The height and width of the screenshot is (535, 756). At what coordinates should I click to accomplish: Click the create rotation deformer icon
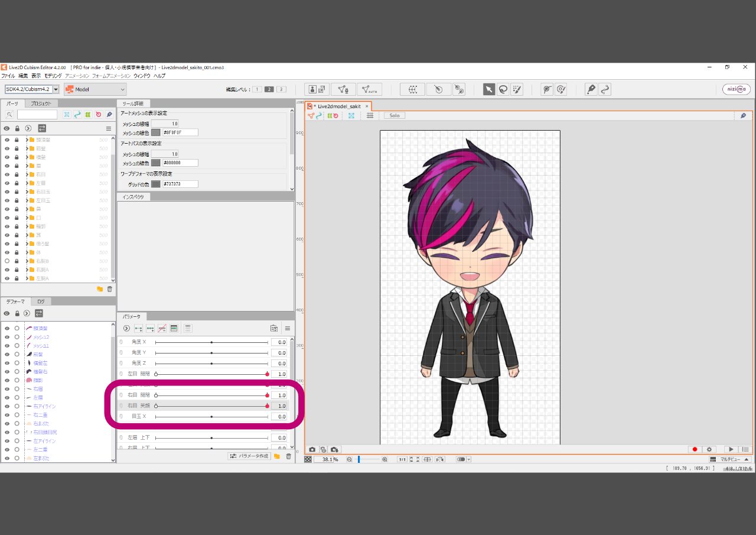[438, 89]
